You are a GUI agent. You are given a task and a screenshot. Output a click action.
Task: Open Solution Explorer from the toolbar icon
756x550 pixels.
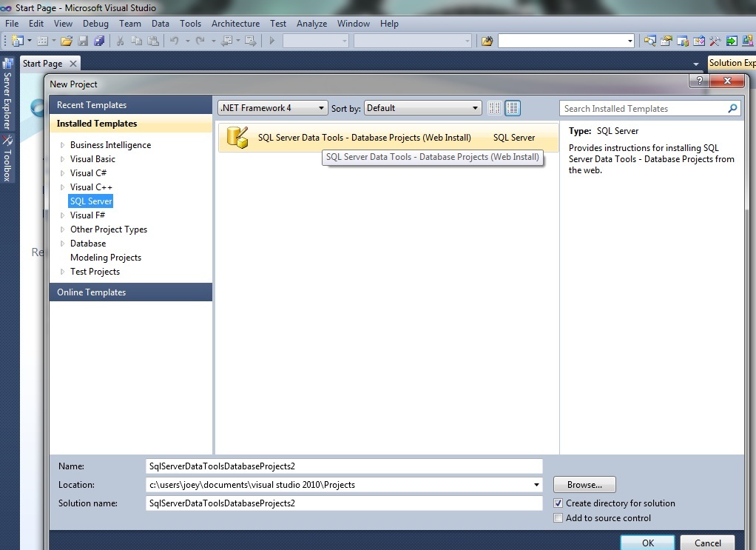pyautogui.click(x=650, y=41)
